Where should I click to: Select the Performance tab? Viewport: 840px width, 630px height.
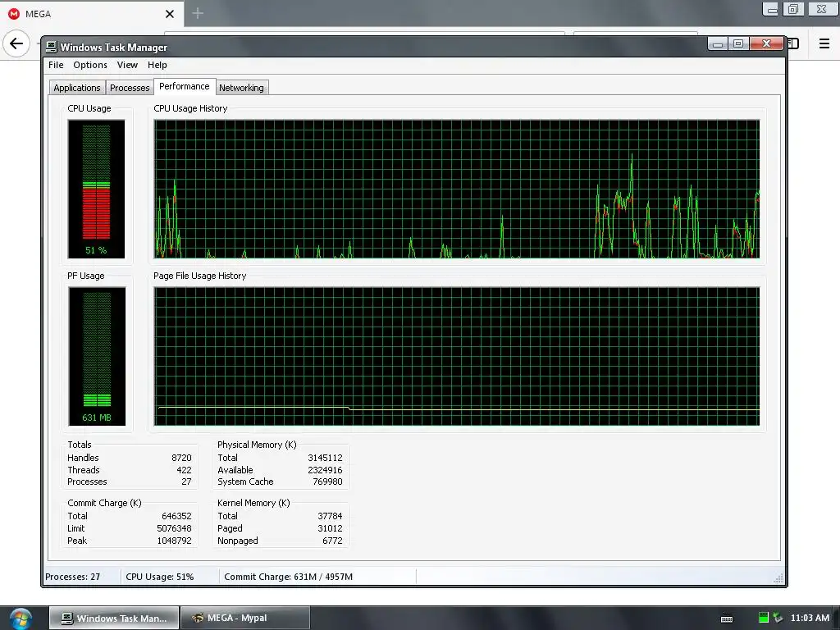click(185, 86)
